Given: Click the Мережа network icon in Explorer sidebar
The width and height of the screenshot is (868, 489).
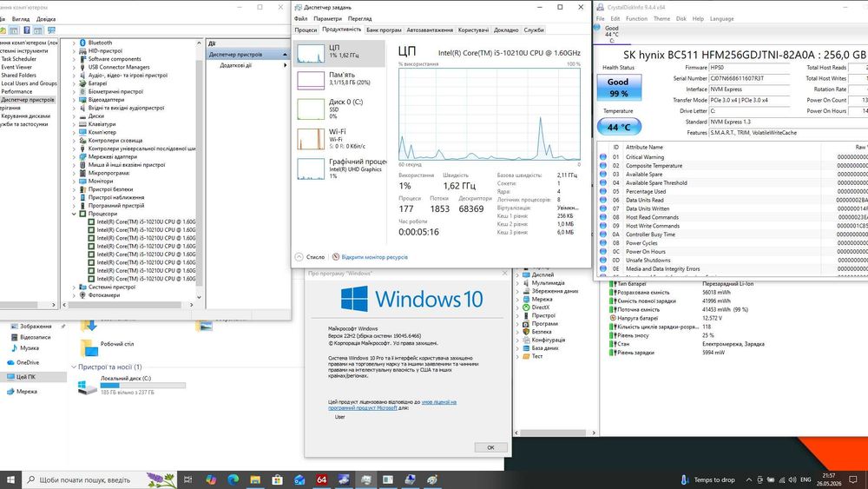Looking at the screenshot, I should pyautogui.click(x=10, y=392).
